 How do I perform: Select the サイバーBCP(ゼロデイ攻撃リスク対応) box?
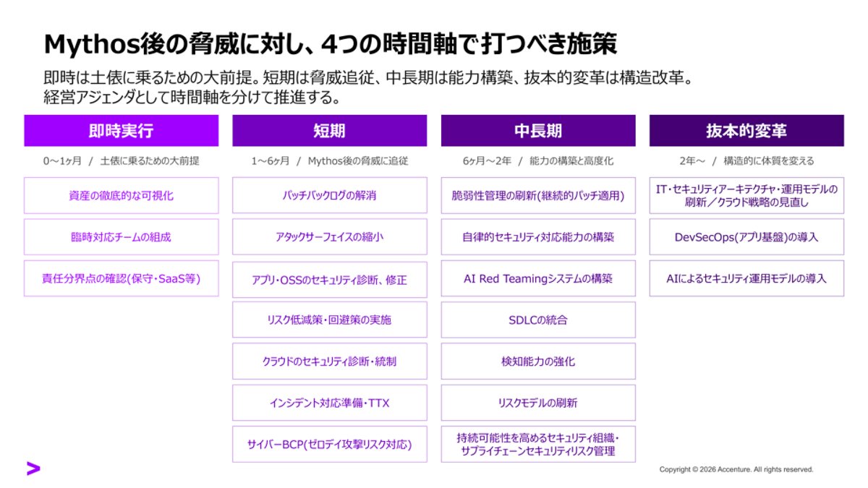click(329, 444)
